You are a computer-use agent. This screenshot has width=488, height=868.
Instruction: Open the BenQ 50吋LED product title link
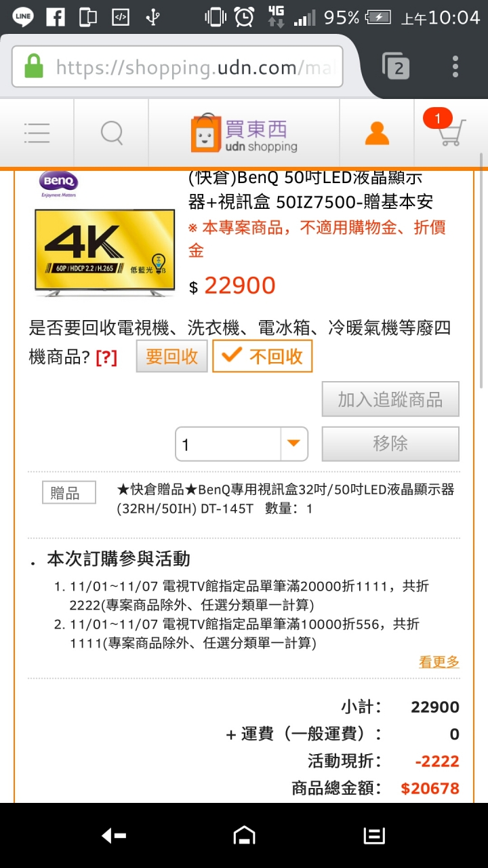click(310, 190)
